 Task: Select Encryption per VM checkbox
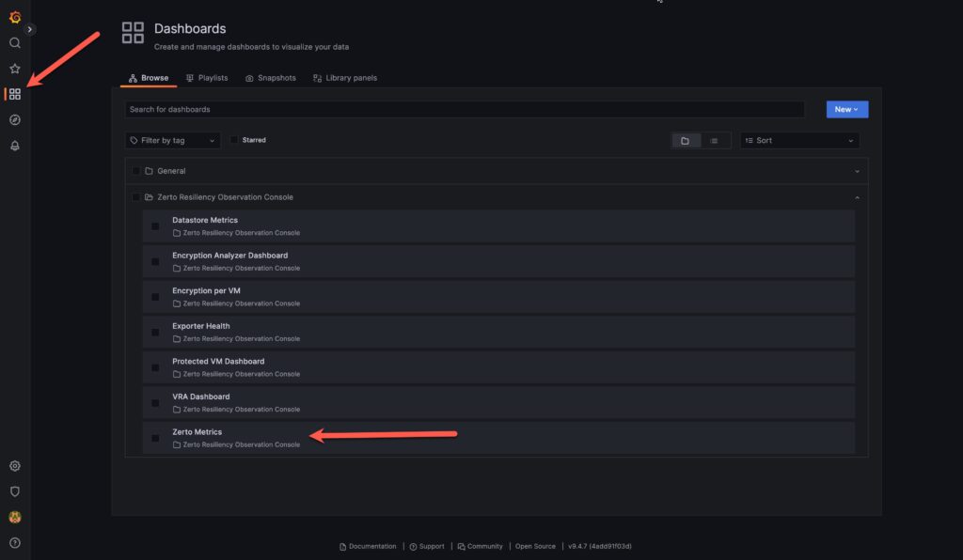click(155, 297)
